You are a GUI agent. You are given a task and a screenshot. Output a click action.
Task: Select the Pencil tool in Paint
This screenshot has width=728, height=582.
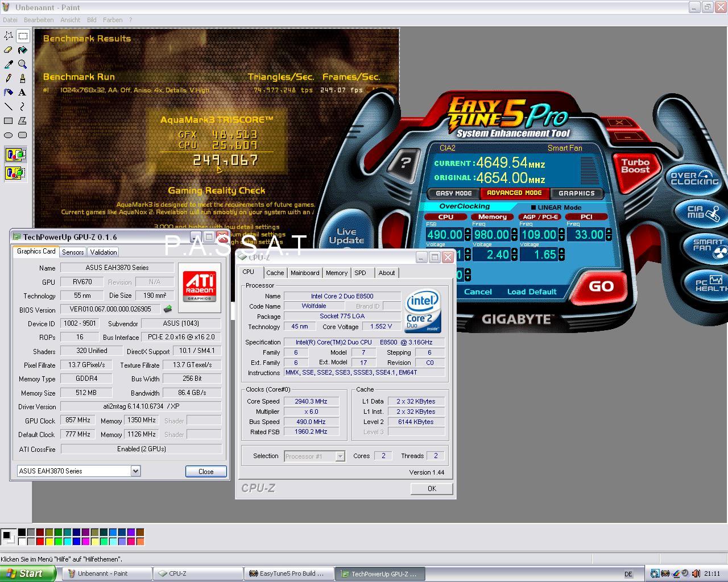pos(9,78)
